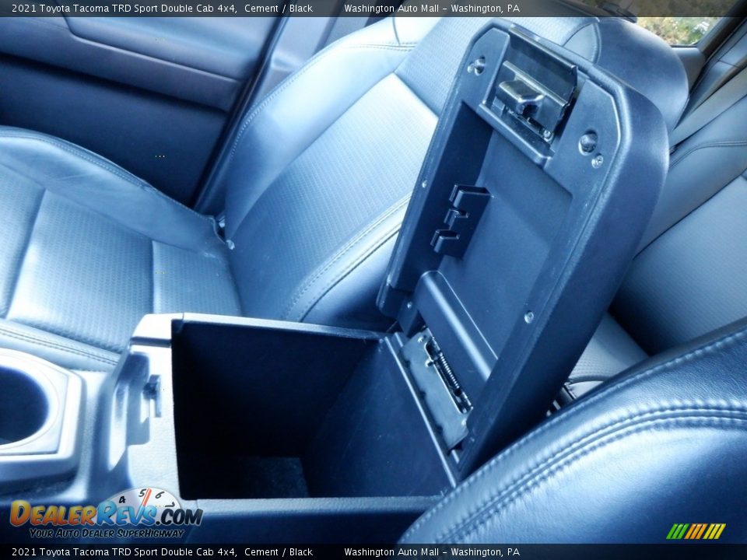Image resolution: width=747 pixels, height=560 pixels.
Task: Open the top Washington Auto Mall dealer text
Action: 431,9
